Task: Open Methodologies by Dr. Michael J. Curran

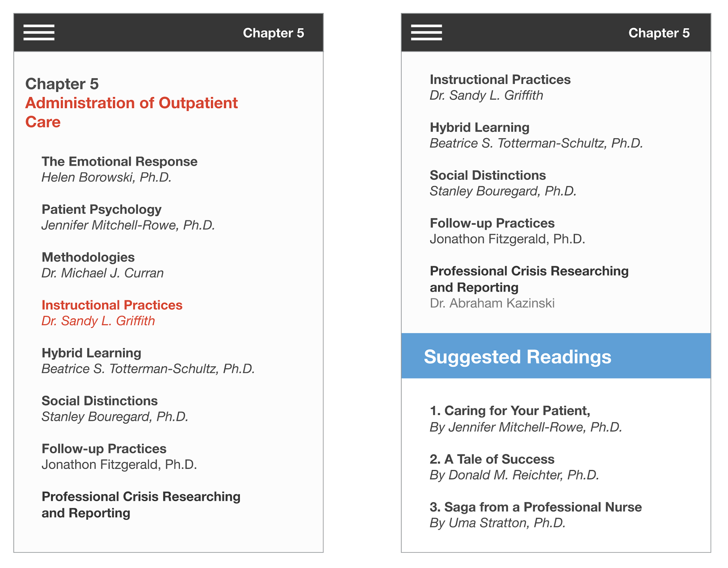Action: coord(88,257)
